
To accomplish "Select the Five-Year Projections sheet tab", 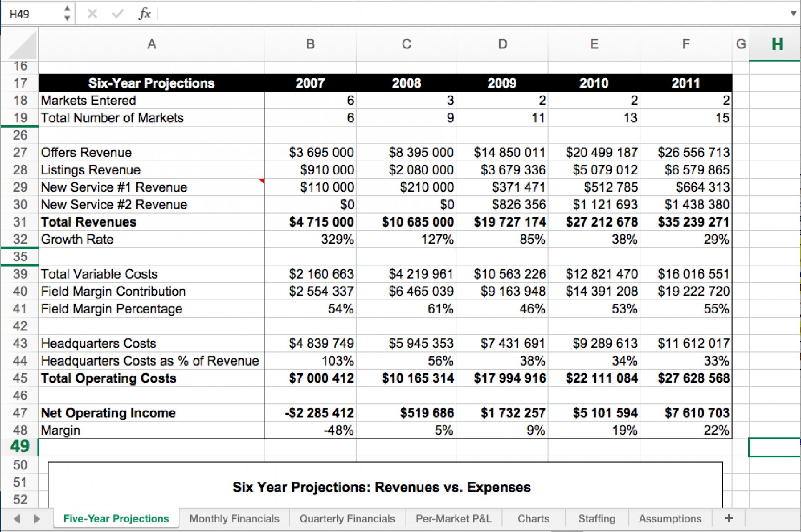I will tap(116, 519).
